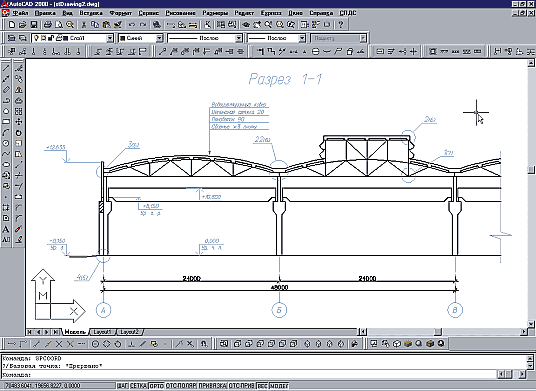
Task: Click the first-tab navigation arrow below drawing
Action: [x=30, y=332]
